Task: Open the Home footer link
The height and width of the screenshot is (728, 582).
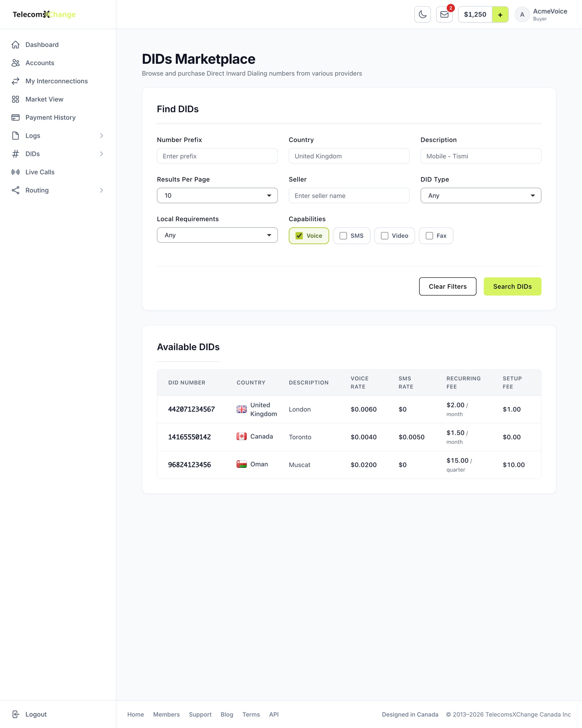Action: [x=135, y=715]
